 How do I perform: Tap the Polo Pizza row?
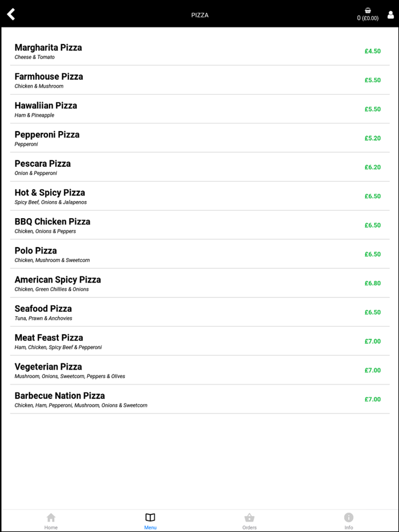pyautogui.click(x=36, y=251)
